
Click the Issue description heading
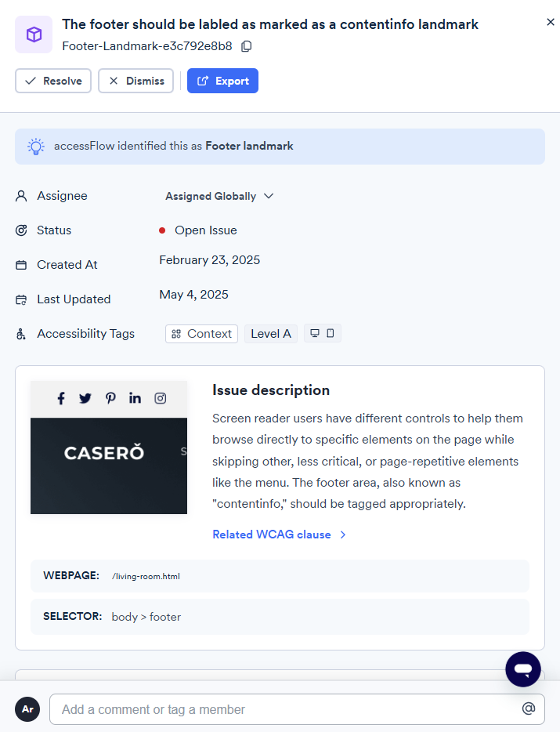tap(271, 390)
